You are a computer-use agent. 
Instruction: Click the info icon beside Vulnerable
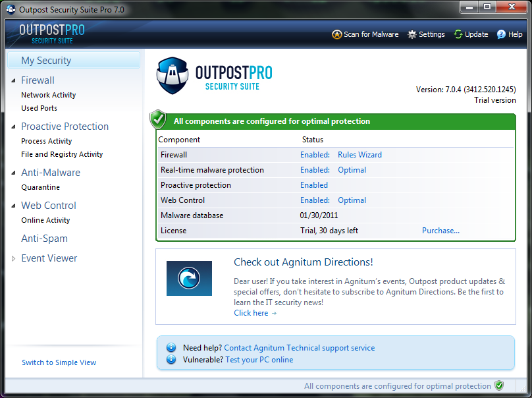(171, 359)
